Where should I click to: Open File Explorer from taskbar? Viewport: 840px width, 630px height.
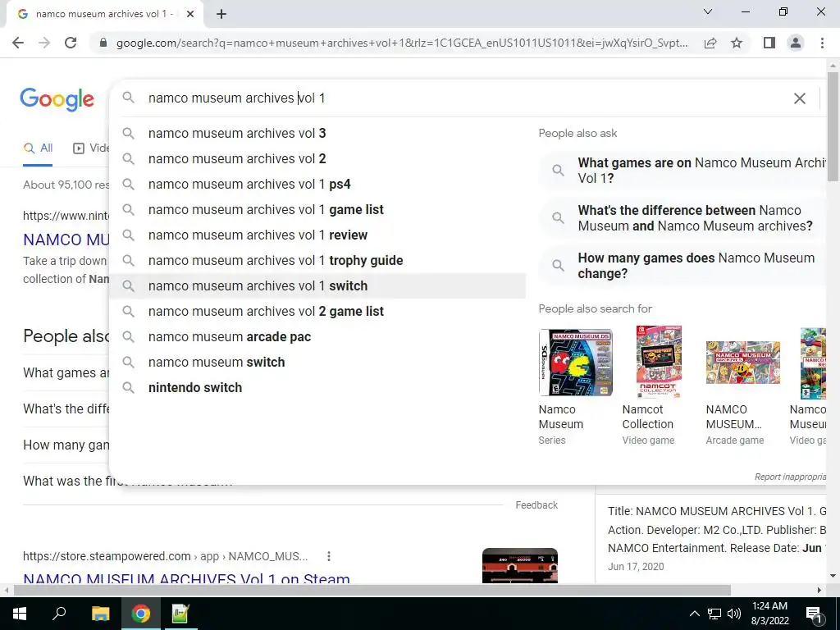100,614
